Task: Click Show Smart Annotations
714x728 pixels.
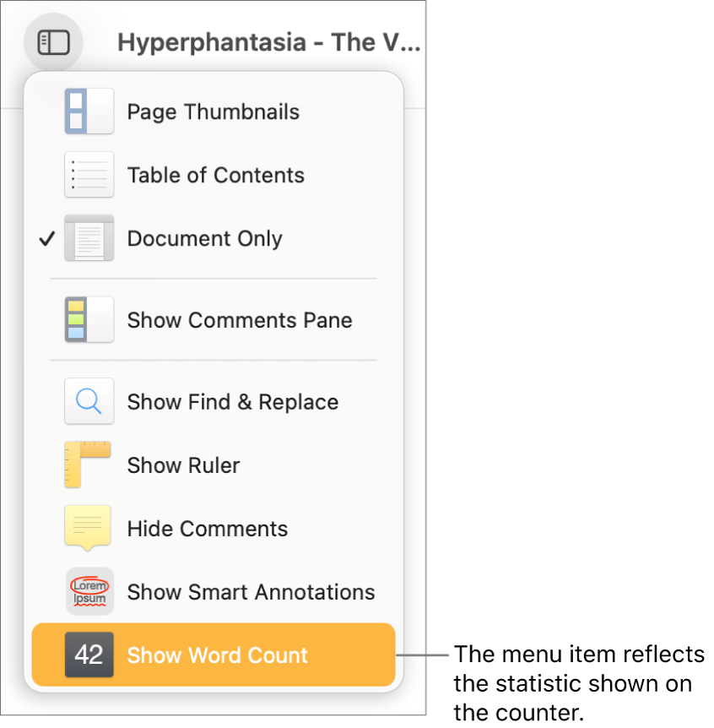Action: click(251, 591)
